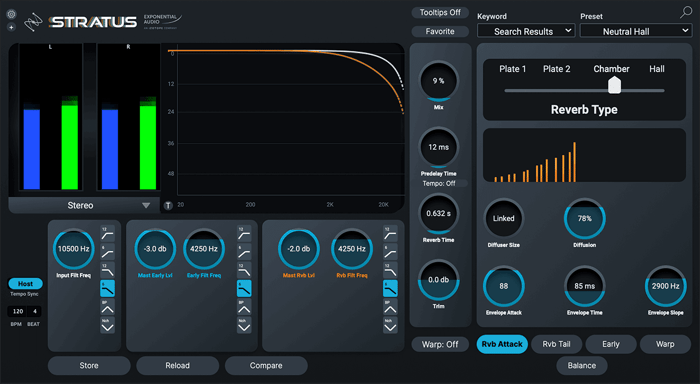Select Rvb filter 12 dB high-pass shape
Screen dimensions: 700x384
pyautogui.click(x=390, y=234)
